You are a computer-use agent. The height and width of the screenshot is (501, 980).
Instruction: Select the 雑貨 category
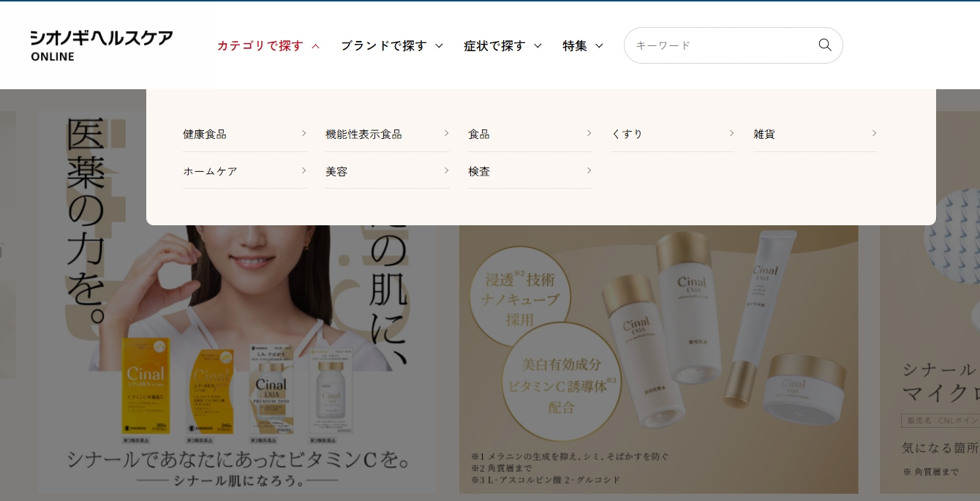click(x=815, y=134)
